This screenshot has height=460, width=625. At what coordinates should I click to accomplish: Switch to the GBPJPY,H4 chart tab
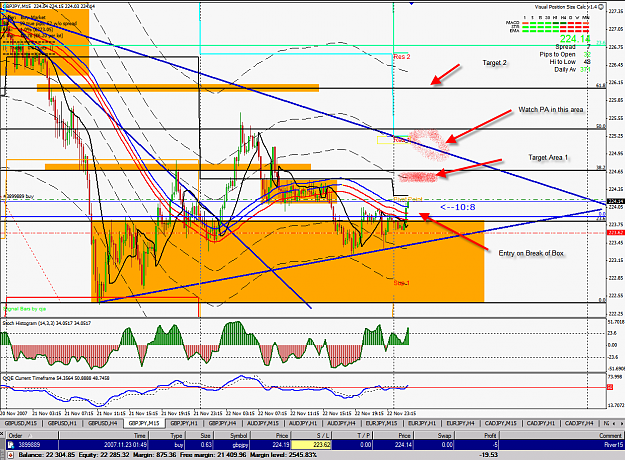click(x=222, y=423)
